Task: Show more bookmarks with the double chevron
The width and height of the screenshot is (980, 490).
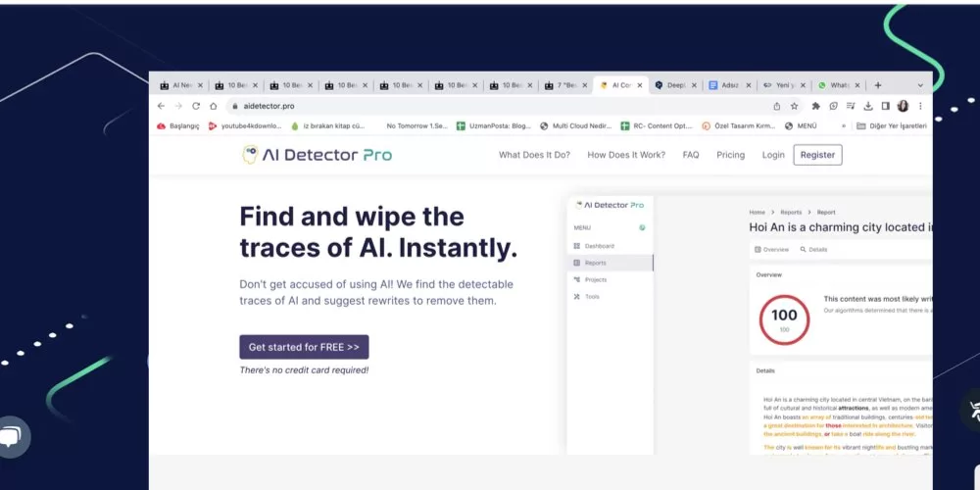Action: 844,125
